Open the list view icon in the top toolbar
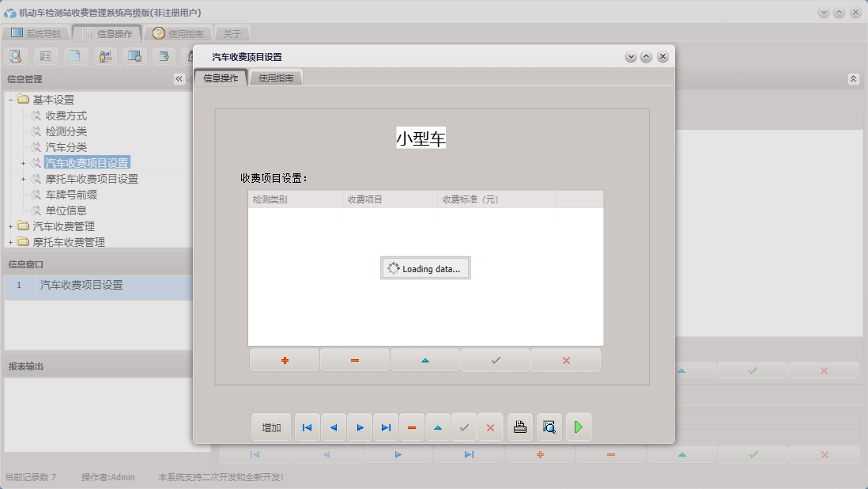This screenshot has width=868, height=489. pos(45,55)
